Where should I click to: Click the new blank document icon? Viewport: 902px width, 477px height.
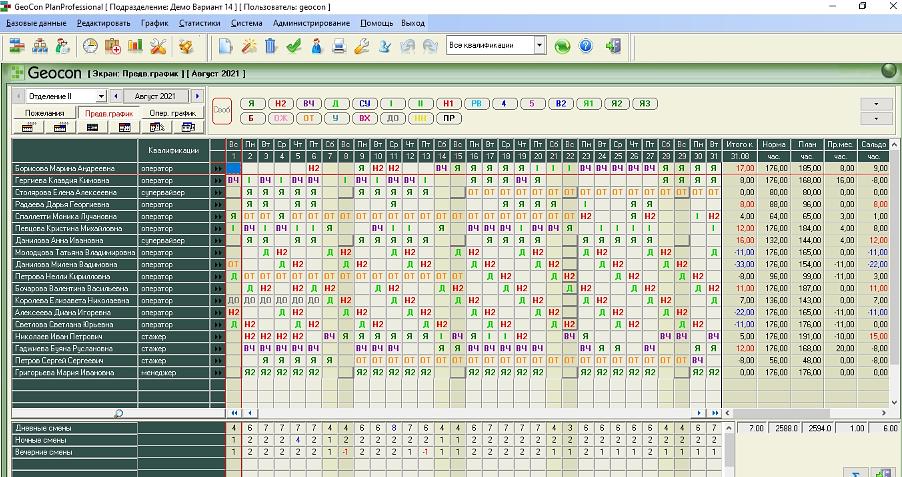tap(225, 46)
